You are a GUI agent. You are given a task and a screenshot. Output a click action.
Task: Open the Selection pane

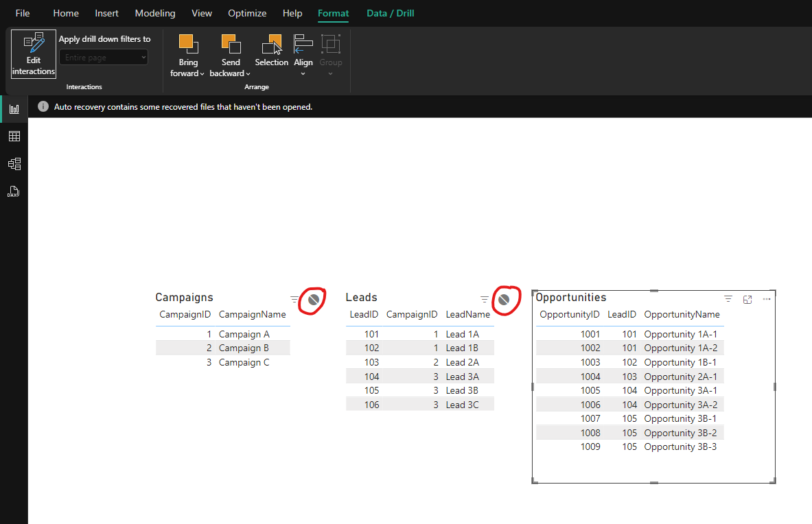pos(271,51)
